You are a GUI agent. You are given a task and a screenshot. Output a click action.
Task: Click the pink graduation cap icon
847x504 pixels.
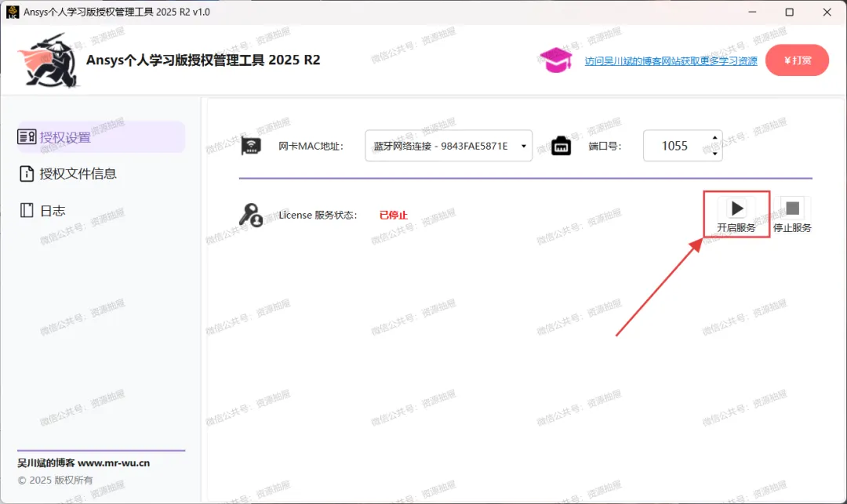556,60
